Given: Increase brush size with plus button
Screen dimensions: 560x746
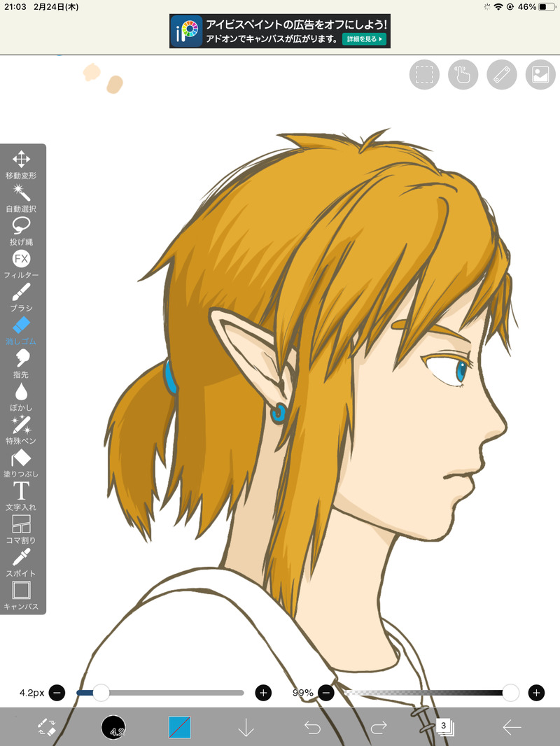Looking at the screenshot, I should tap(264, 693).
